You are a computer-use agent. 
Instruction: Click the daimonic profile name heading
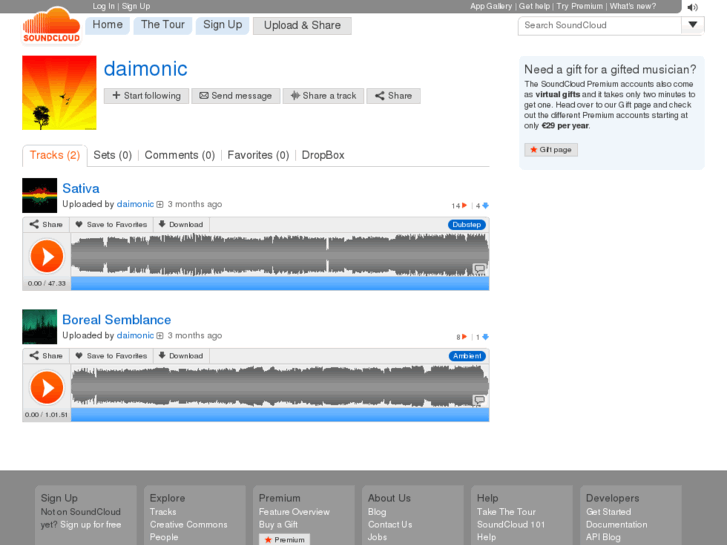pos(146,69)
